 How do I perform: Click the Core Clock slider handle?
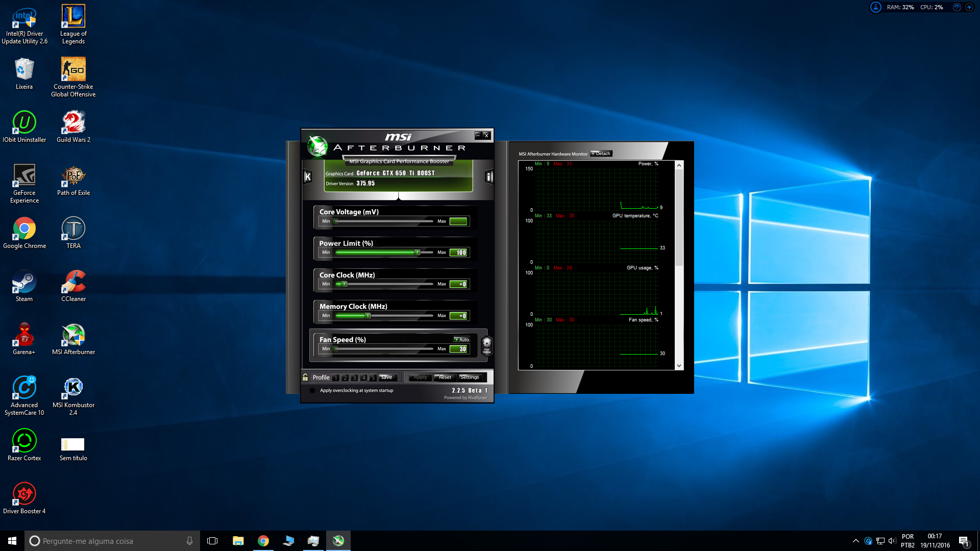click(345, 284)
